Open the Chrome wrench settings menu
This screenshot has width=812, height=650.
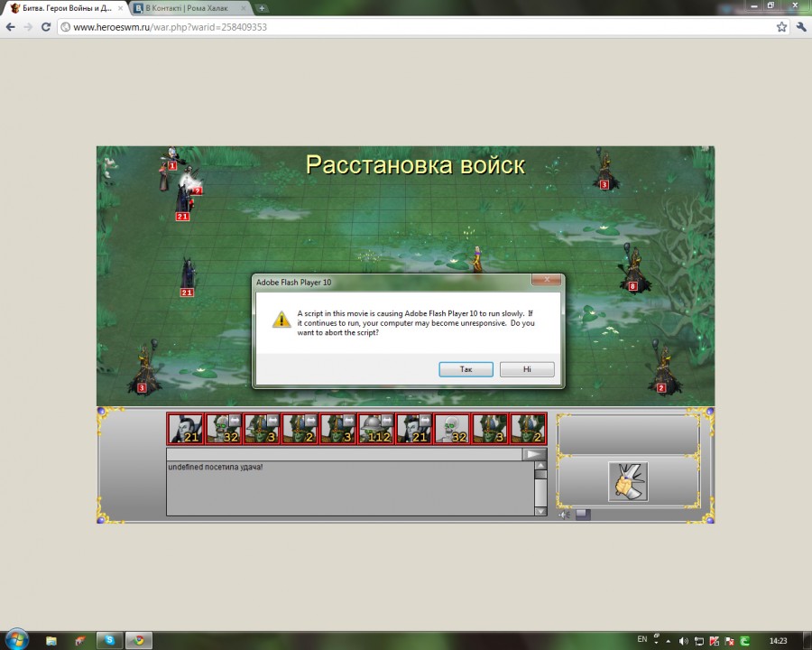click(801, 27)
